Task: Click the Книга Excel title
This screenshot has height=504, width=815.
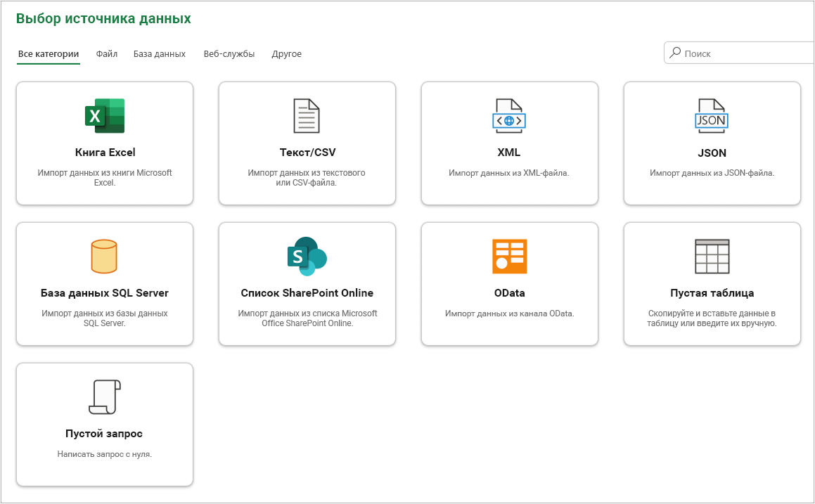Action: pos(105,153)
